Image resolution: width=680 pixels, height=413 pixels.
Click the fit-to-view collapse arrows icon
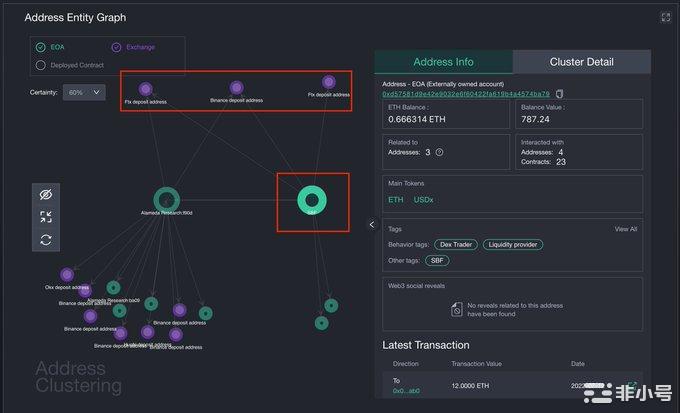point(45,216)
